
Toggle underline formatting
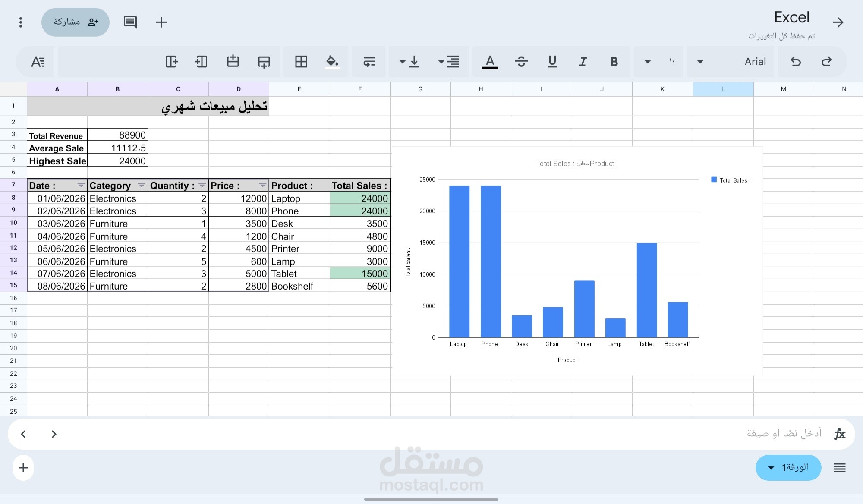(552, 62)
